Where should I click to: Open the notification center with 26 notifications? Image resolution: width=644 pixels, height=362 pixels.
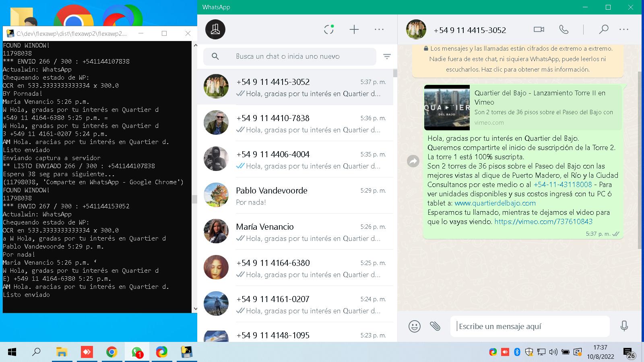(x=629, y=354)
